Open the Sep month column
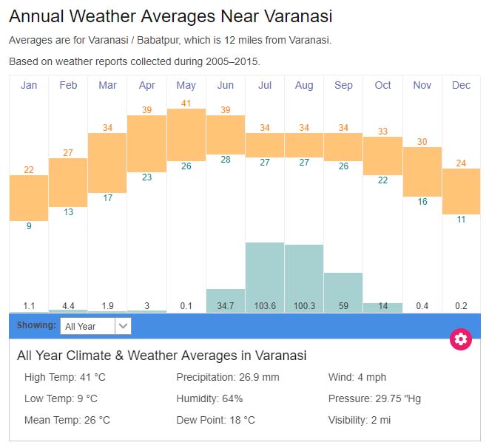The height and width of the screenshot is (448, 489). (x=343, y=85)
